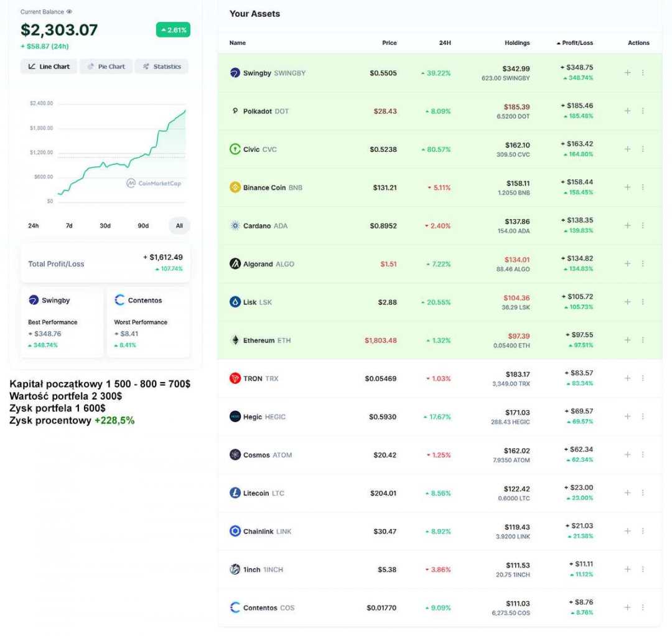Click the Chainlink logo icon

(235, 531)
